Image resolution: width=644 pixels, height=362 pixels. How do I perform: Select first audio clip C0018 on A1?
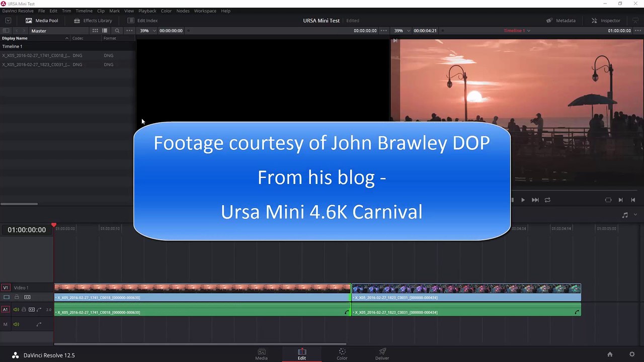tap(202, 310)
